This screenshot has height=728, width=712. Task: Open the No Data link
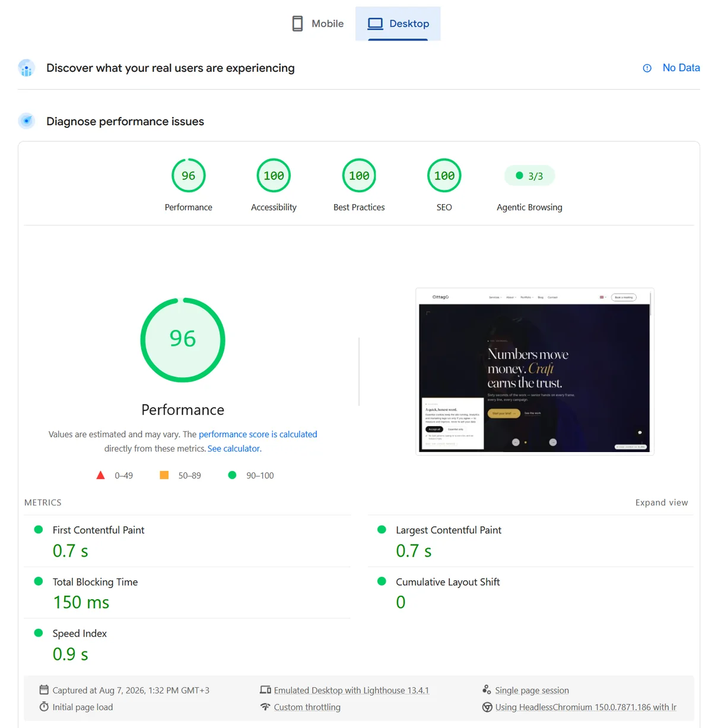tap(681, 68)
